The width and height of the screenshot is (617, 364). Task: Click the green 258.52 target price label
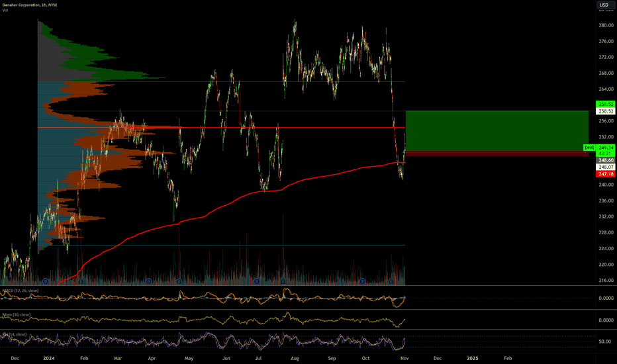(x=606, y=104)
